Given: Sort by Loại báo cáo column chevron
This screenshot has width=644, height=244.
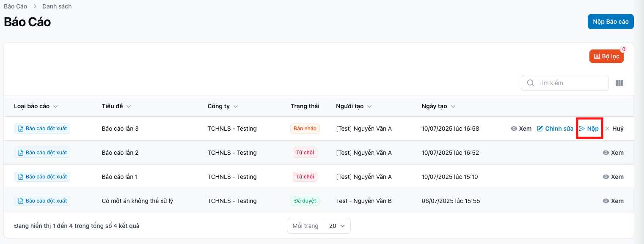Looking at the screenshot, I should [55, 107].
